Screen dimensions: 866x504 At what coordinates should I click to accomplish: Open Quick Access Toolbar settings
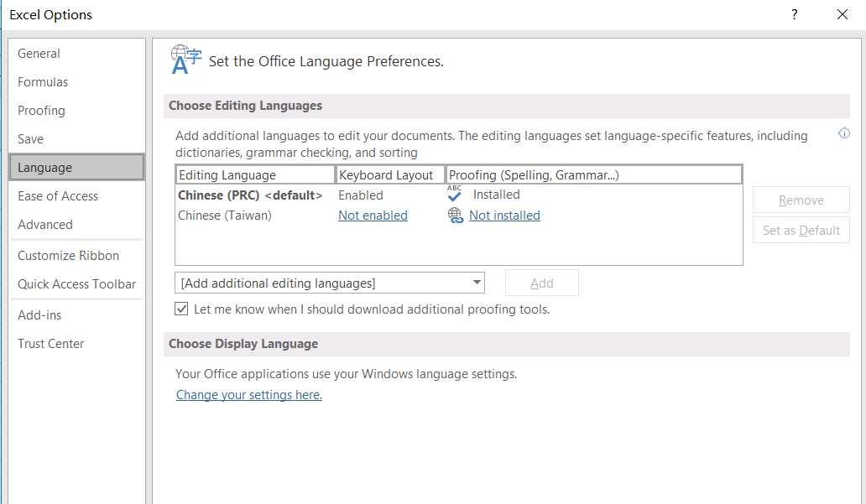point(76,283)
